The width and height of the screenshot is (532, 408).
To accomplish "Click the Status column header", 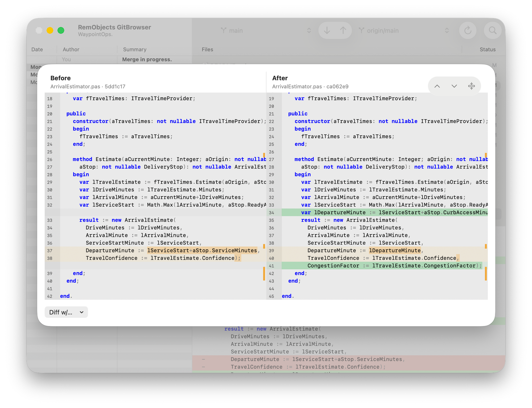I will pyautogui.click(x=488, y=49).
